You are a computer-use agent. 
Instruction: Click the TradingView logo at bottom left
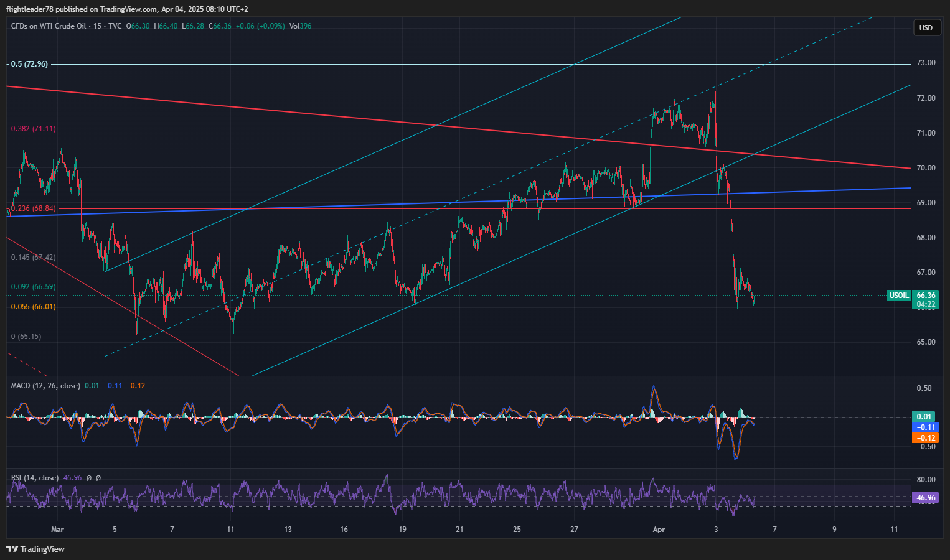click(x=35, y=549)
